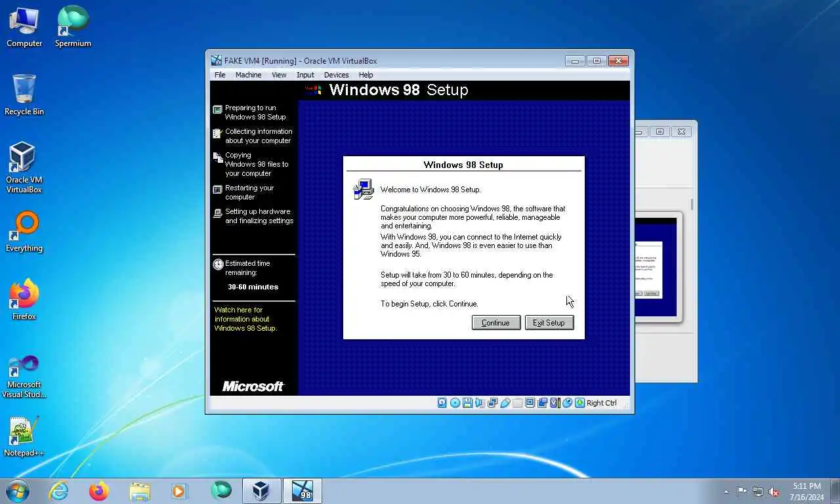
Task: Click the 'Welcome to Windows 98 Setup.' text
Action: pos(430,190)
